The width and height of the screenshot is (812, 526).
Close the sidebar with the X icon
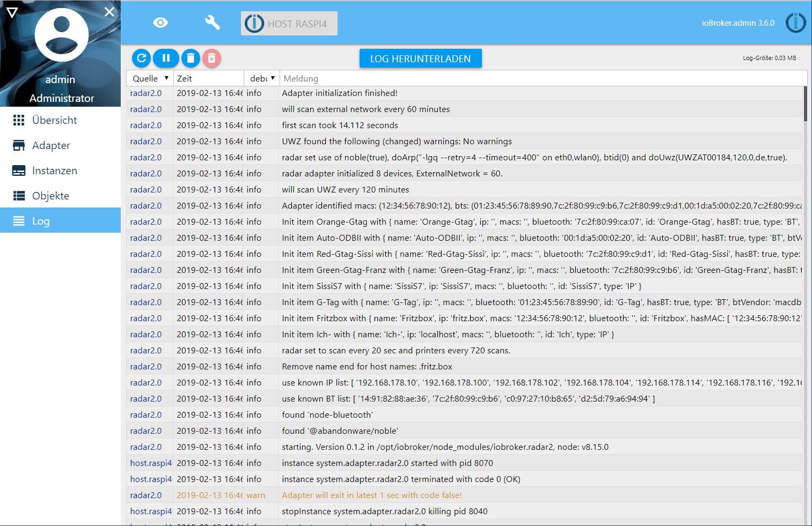coord(109,12)
